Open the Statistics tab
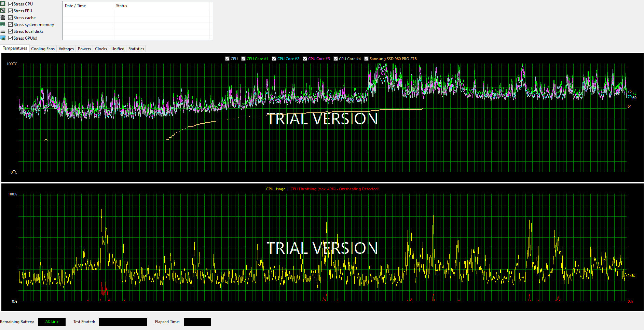644x330 pixels. coord(136,49)
